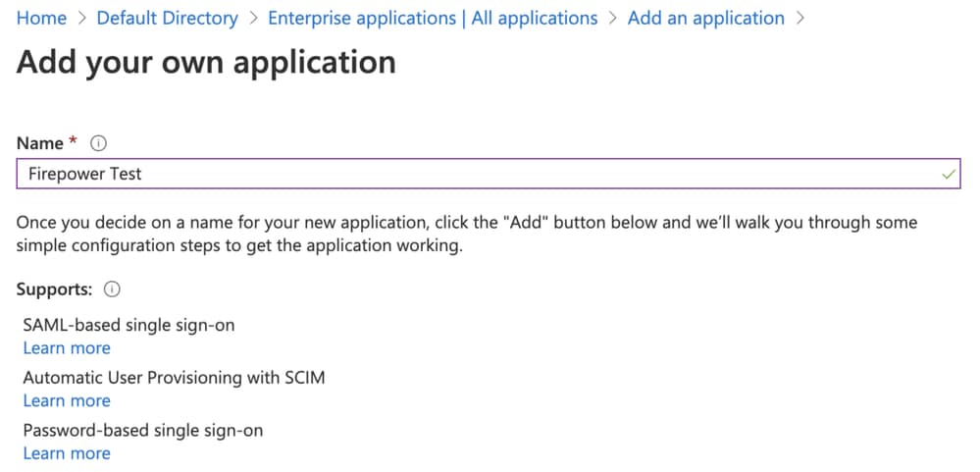
Task: Go to the Home breadcrumb
Action: pos(41,18)
